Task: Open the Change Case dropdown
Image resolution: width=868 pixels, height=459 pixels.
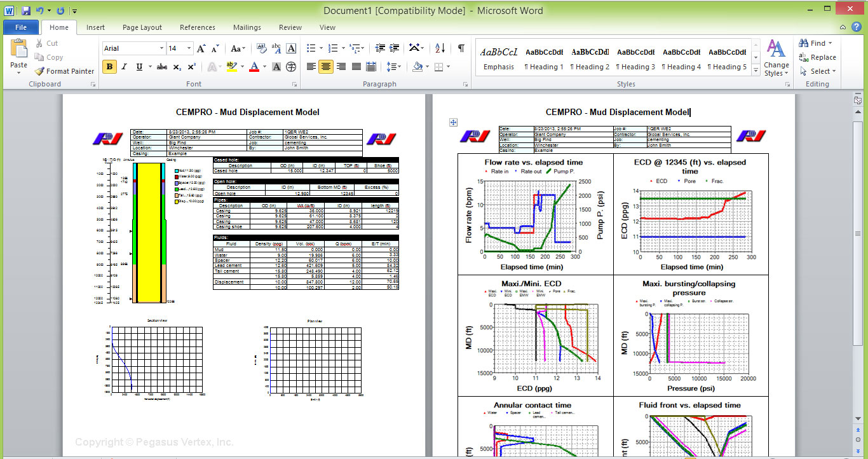Action: (x=238, y=48)
